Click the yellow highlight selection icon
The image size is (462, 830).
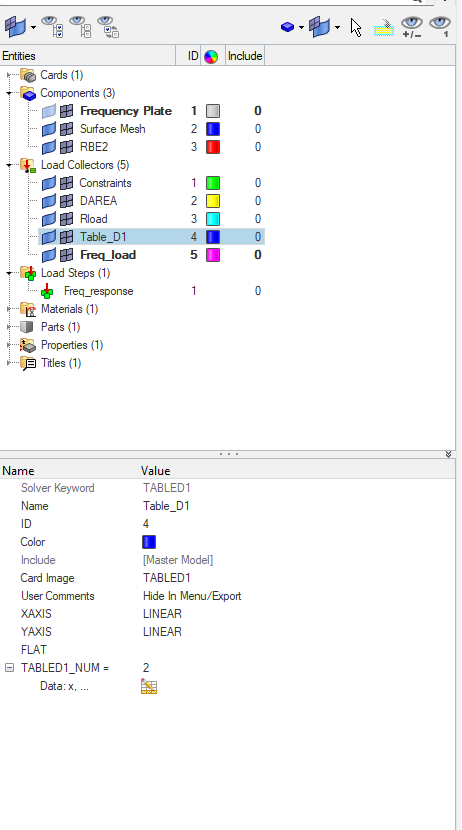point(384,28)
